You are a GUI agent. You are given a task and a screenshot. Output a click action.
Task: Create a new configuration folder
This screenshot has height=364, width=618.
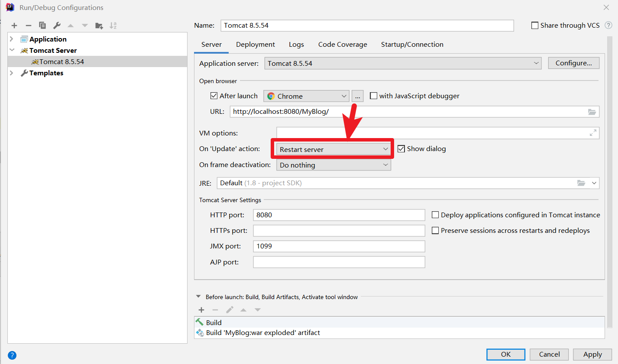click(99, 26)
